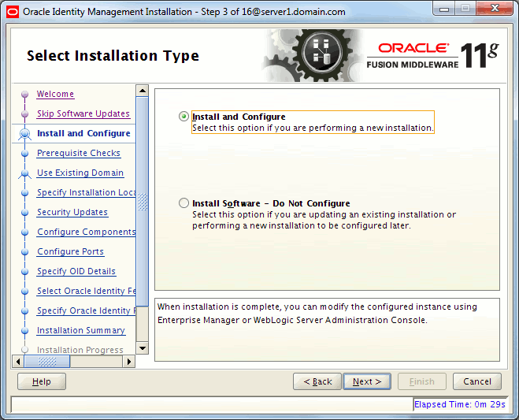Click the Configure Ports bullet icon
519x420 pixels.
[x=25, y=251]
